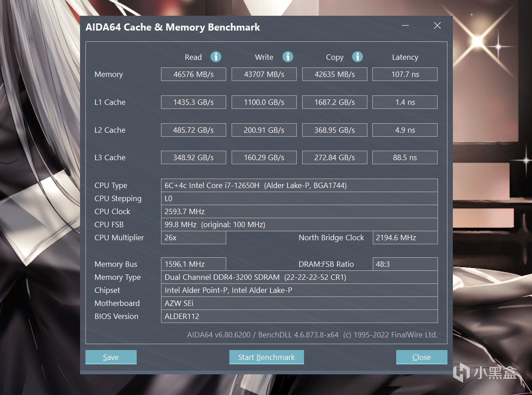Select L3 Cache write 160.29 GB/s
Screen dimensions: 532x395
click(264, 157)
